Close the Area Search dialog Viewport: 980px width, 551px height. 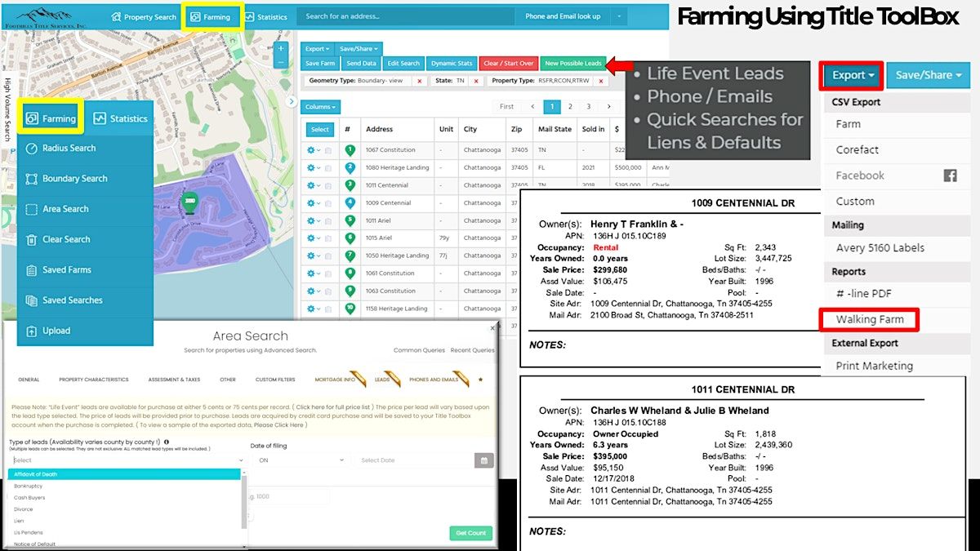click(492, 328)
